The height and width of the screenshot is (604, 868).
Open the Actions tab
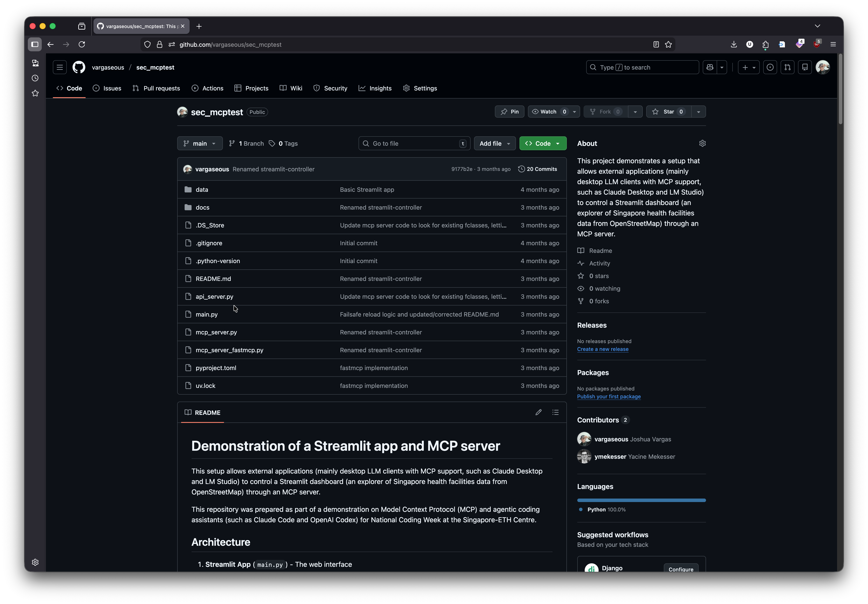208,88
